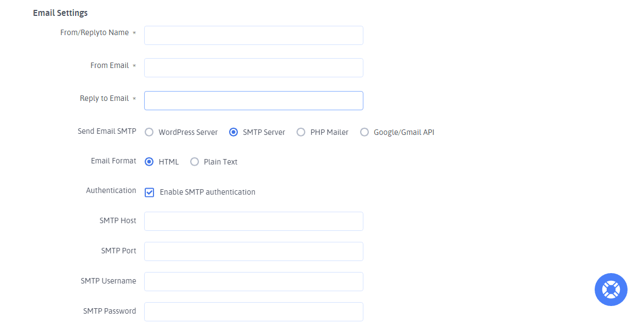Click inside the Reply to Email field
Viewport: 644px width, 323px height.
point(253,101)
